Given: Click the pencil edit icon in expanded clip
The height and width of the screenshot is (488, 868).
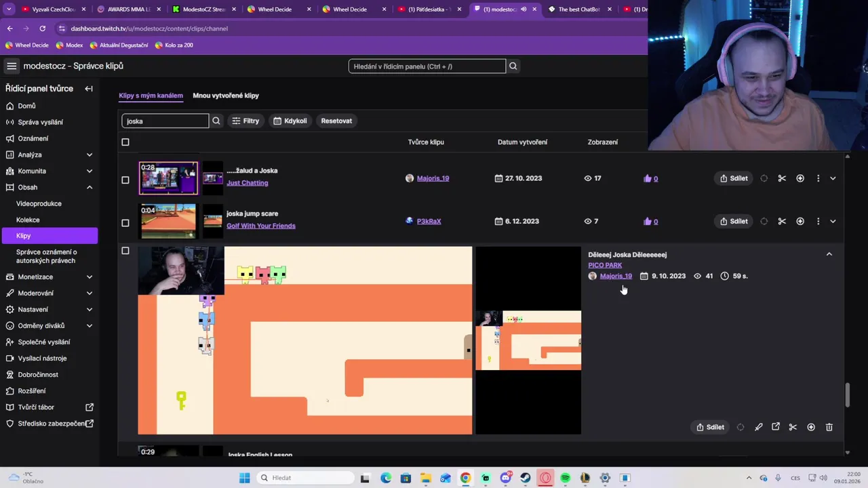Looking at the screenshot, I should [758, 427].
